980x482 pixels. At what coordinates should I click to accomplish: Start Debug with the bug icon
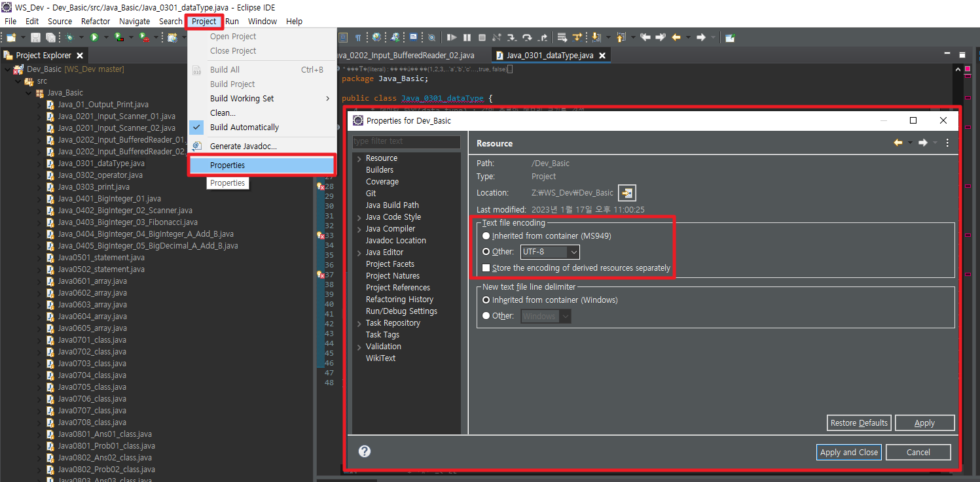(x=69, y=37)
